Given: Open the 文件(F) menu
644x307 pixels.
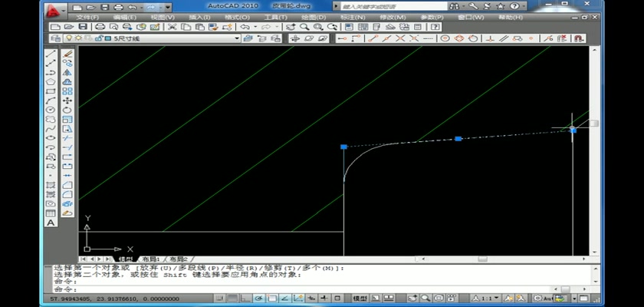Looking at the screenshot, I should pyautogui.click(x=87, y=17).
